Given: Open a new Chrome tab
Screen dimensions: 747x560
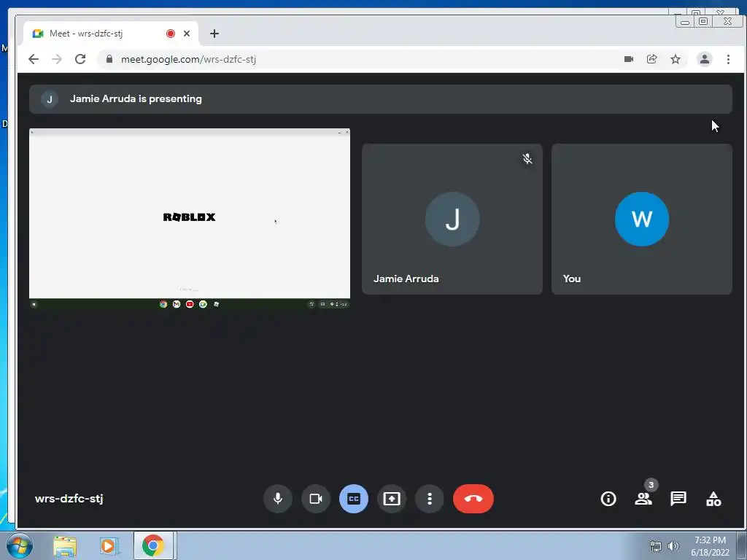Looking at the screenshot, I should point(214,34).
